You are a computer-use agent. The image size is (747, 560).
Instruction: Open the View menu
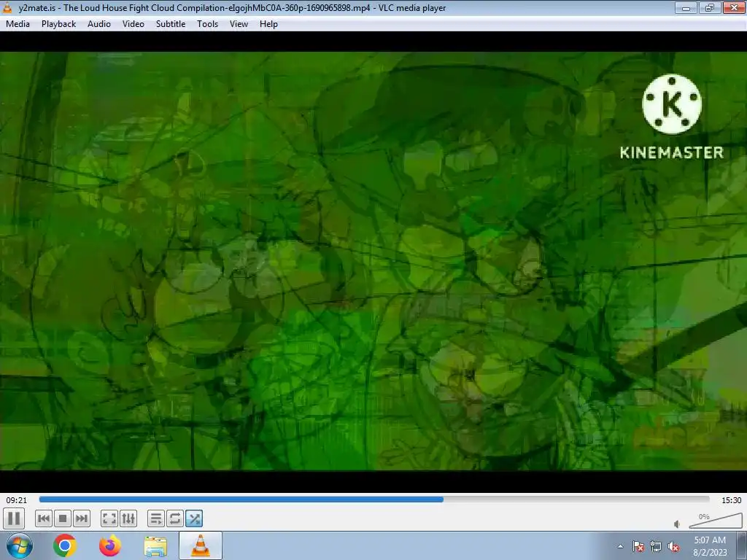point(239,24)
